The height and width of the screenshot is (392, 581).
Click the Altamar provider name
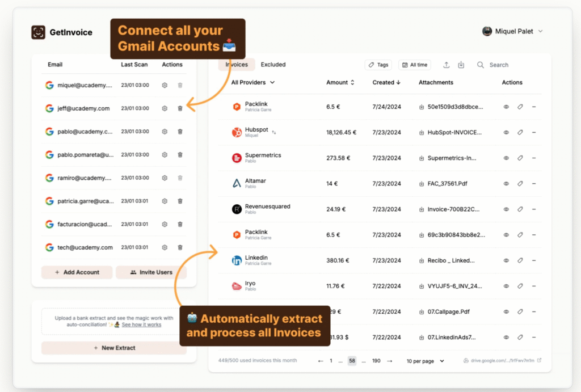click(255, 181)
